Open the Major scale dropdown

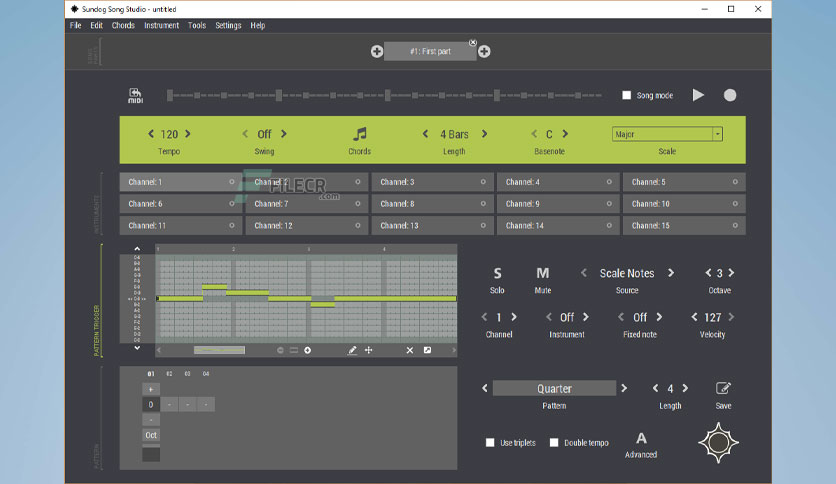tap(667, 134)
